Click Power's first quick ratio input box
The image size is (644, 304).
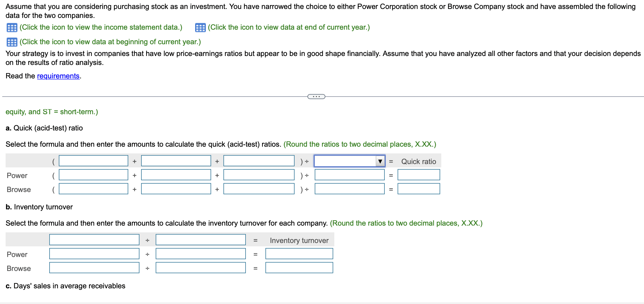point(93,175)
